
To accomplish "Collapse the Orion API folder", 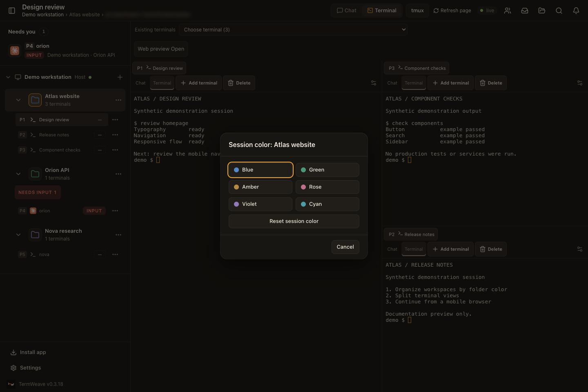I will 18,174.
